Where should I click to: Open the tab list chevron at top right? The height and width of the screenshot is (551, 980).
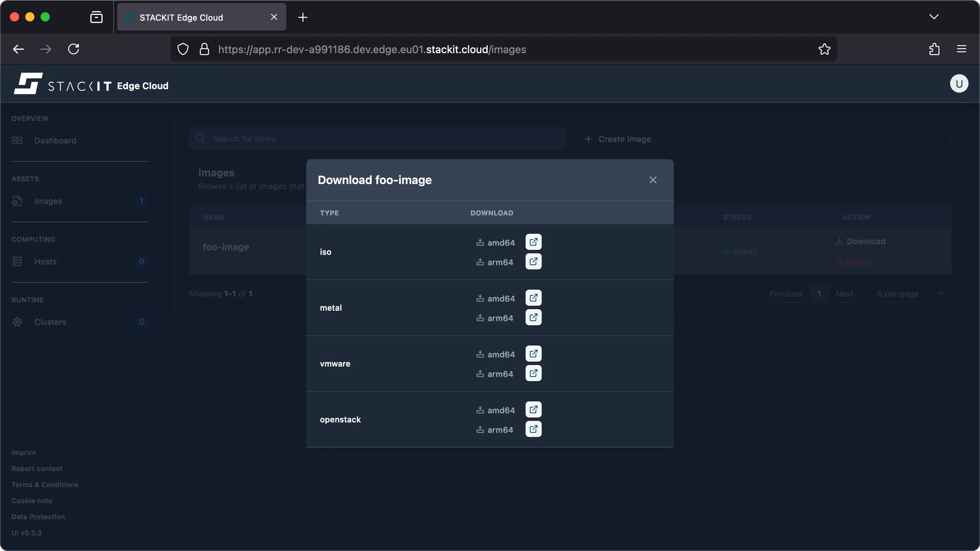click(934, 17)
